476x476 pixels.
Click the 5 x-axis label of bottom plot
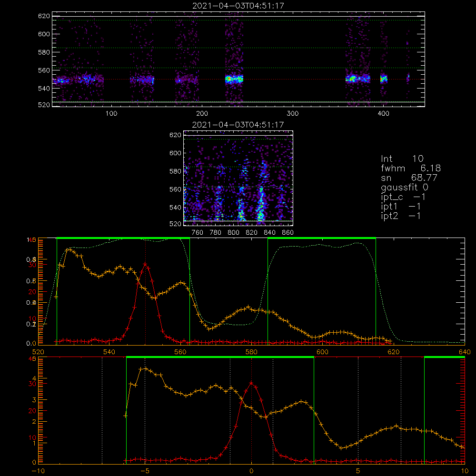pyautogui.click(x=358, y=471)
